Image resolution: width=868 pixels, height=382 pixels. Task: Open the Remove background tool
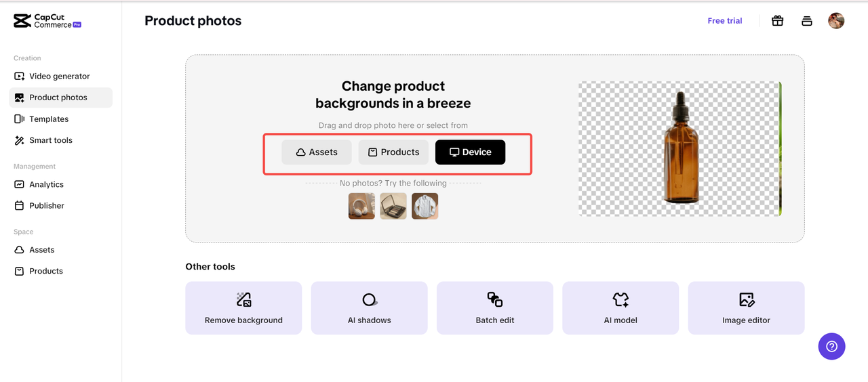(243, 308)
